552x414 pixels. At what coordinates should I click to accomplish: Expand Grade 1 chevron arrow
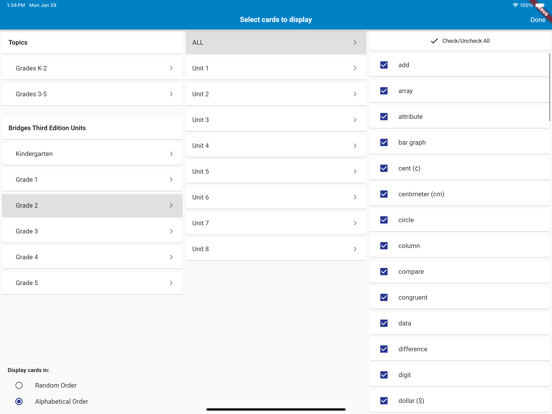tap(171, 180)
